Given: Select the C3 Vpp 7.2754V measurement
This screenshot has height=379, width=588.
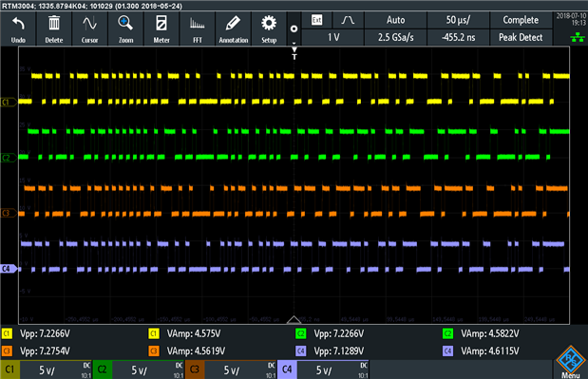Looking at the screenshot, I should 36,351.
